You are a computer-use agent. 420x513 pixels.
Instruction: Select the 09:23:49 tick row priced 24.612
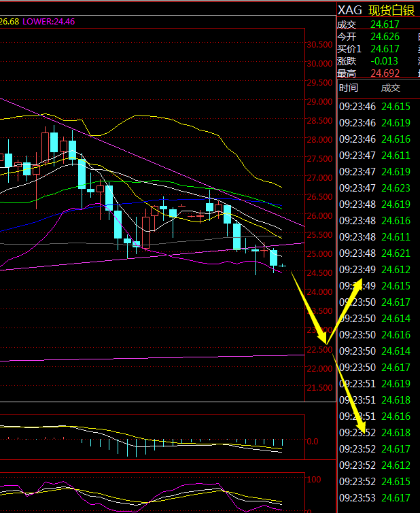pyautogui.click(x=378, y=270)
